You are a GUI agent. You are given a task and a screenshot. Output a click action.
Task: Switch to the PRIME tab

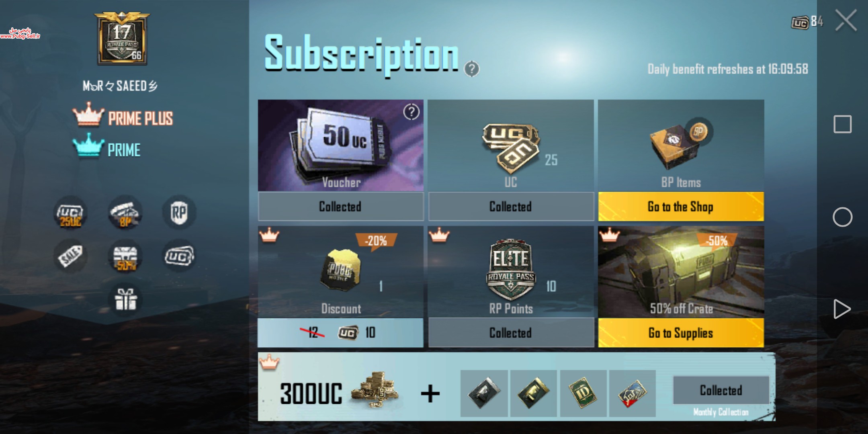[x=106, y=148]
